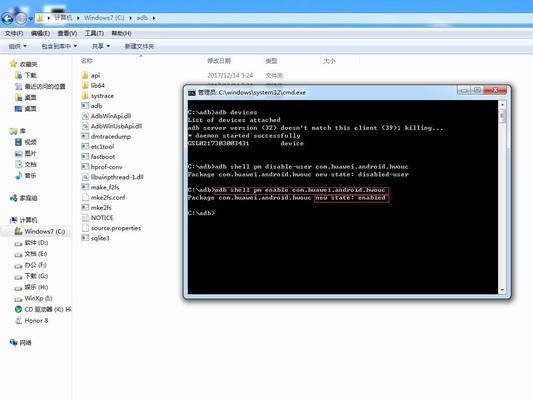The image size is (533, 400).
Task: Select the libwinpthread-1.dll file
Action: [113, 177]
